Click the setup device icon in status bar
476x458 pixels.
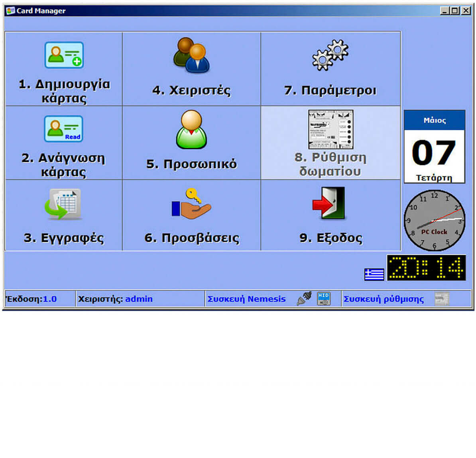442,299
